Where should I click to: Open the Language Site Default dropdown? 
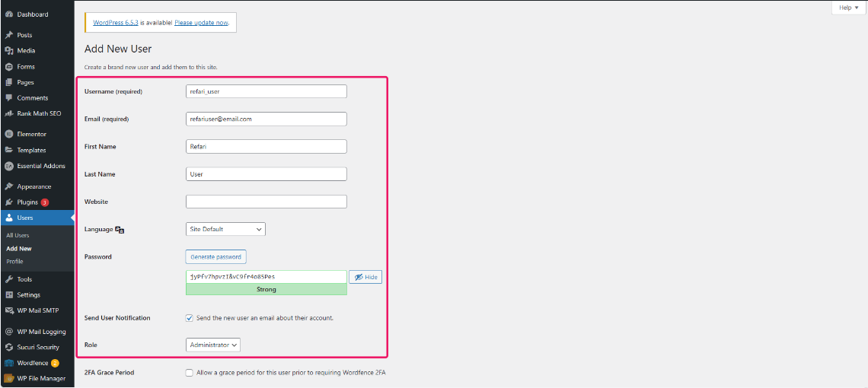[225, 228]
